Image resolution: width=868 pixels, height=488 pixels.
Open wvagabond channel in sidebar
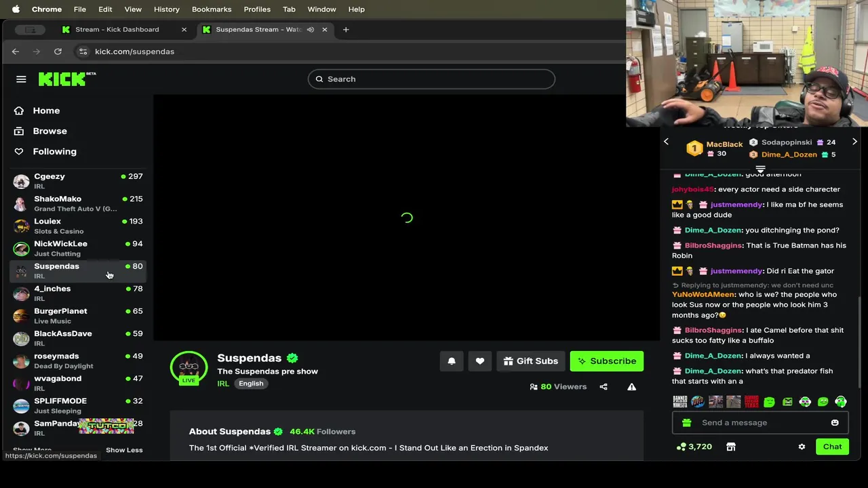(78, 382)
